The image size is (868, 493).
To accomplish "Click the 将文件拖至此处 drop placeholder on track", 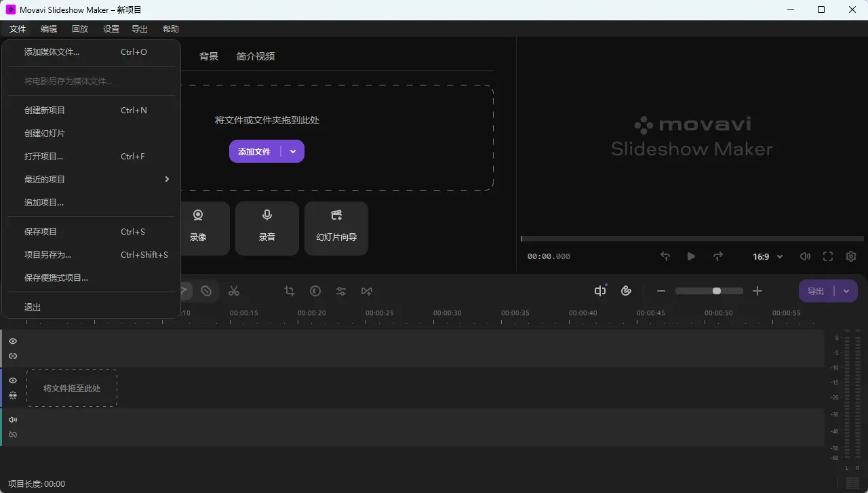I will coord(72,388).
